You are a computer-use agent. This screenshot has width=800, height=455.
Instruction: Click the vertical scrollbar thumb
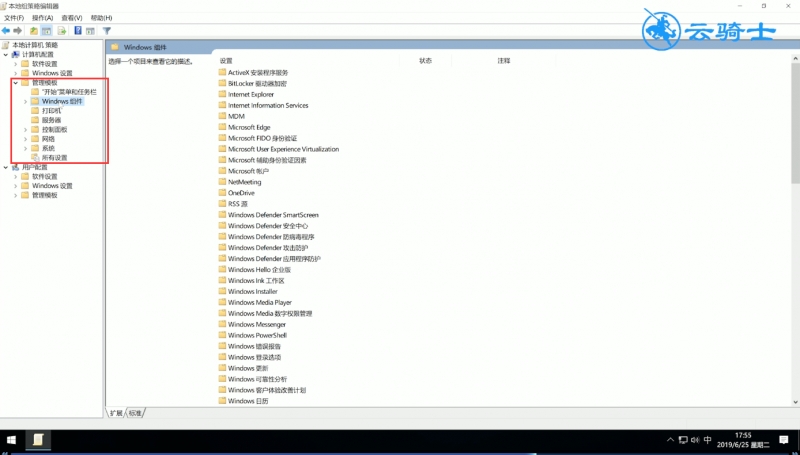(x=795, y=122)
